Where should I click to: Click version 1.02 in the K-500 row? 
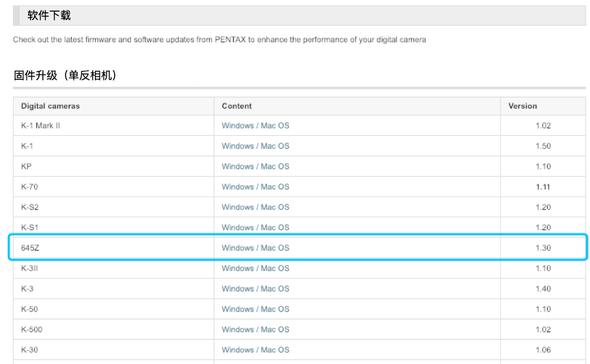543,329
